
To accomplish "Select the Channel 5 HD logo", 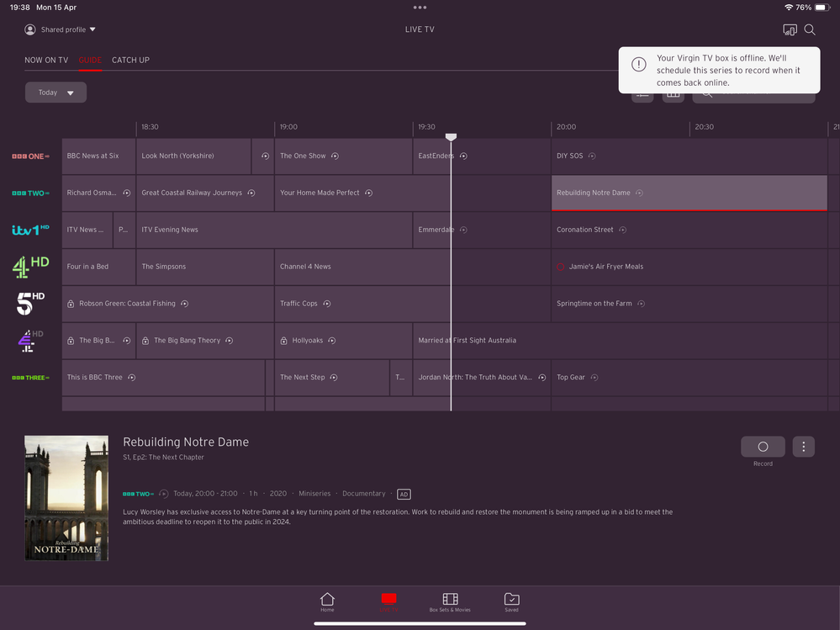I will click(x=30, y=303).
